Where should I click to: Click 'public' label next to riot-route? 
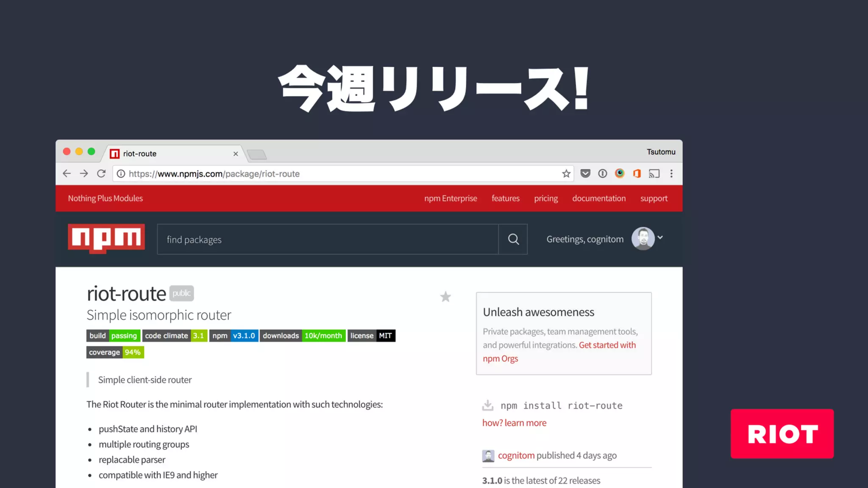pyautogui.click(x=181, y=293)
